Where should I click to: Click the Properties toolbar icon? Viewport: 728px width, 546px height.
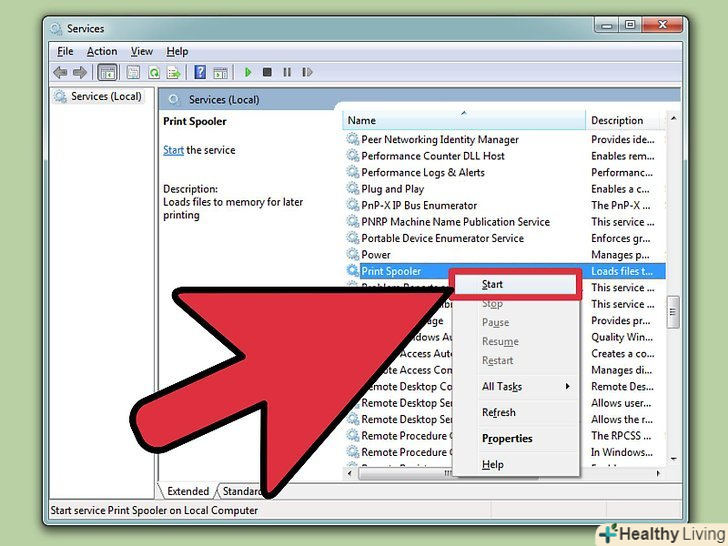point(133,72)
